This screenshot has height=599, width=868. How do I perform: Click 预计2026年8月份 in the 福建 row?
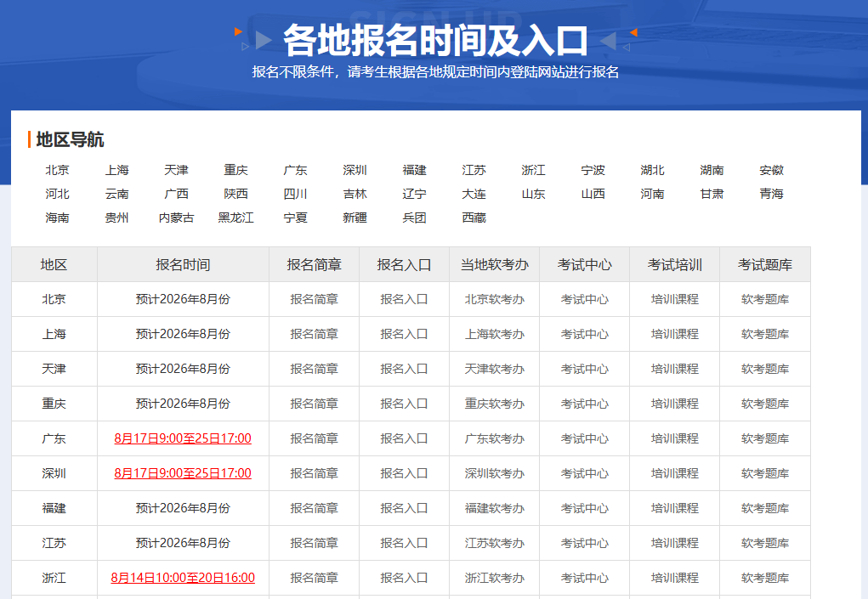pos(183,508)
